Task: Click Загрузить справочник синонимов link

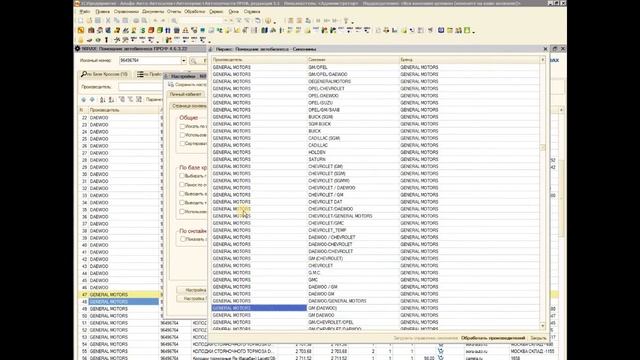Action: point(425,338)
